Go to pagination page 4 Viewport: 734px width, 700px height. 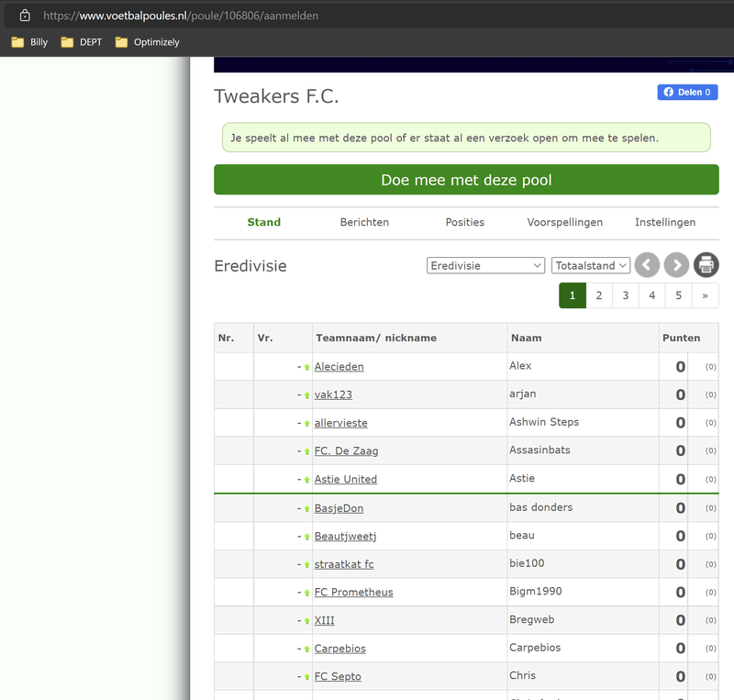click(652, 295)
